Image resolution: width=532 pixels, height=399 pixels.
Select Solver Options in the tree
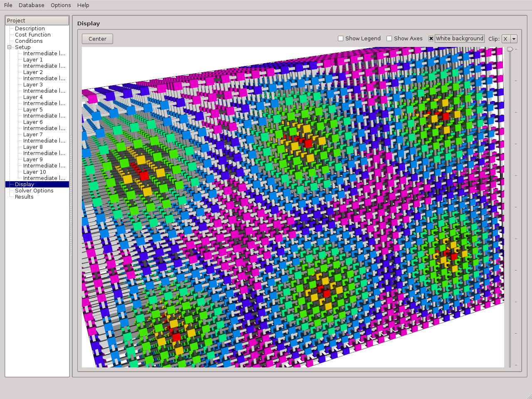coord(34,190)
